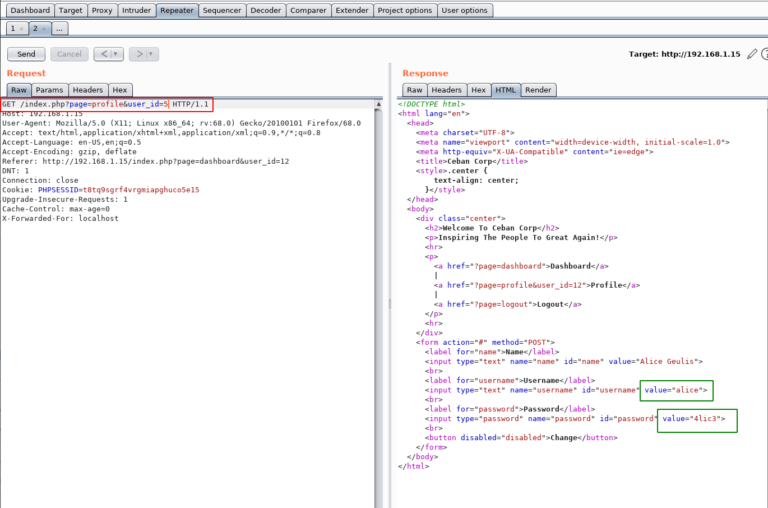Select the response Raw tab

[x=414, y=90]
